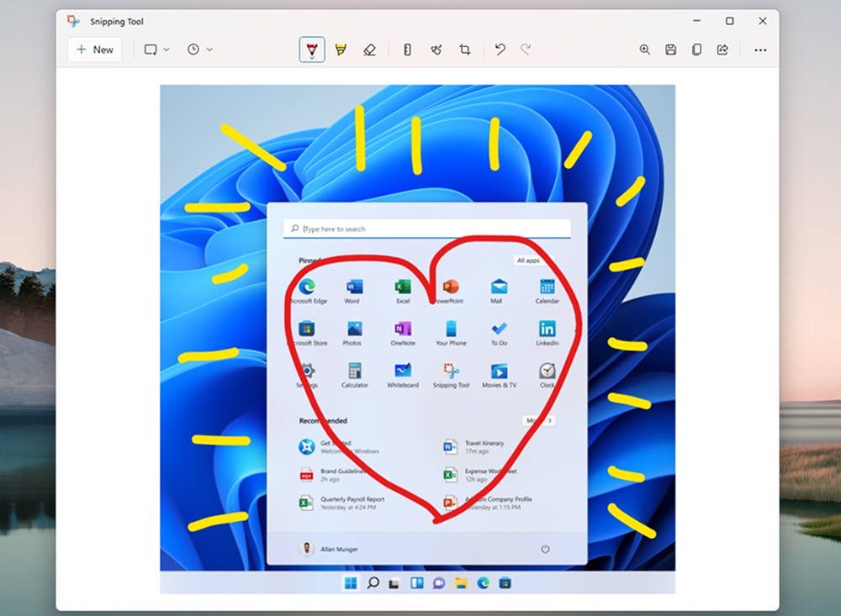This screenshot has width=841, height=616.
Task: Click the To Do checkmark icon in the snip
Action: tap(499, 328)
